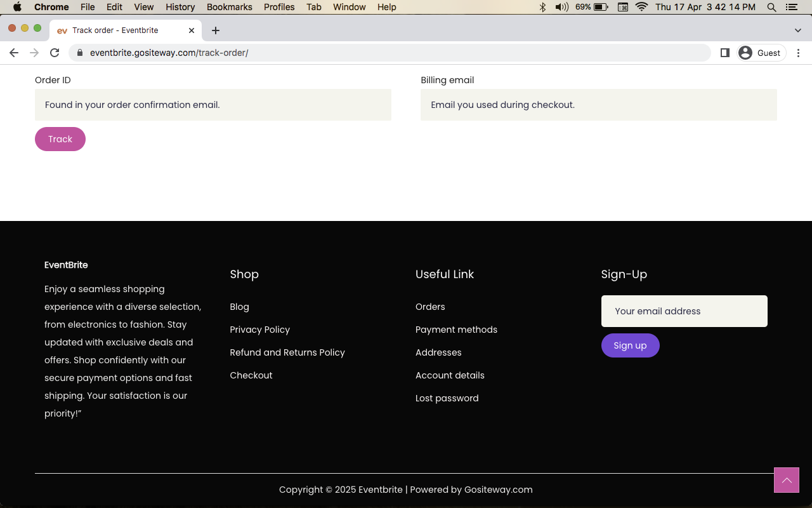
Task: Open the Privacy Policy link
Action: click(260, 330)
